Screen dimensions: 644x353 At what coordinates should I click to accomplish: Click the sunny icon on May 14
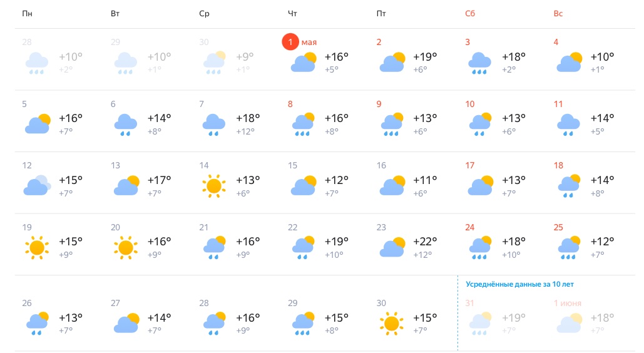point(214,185)
